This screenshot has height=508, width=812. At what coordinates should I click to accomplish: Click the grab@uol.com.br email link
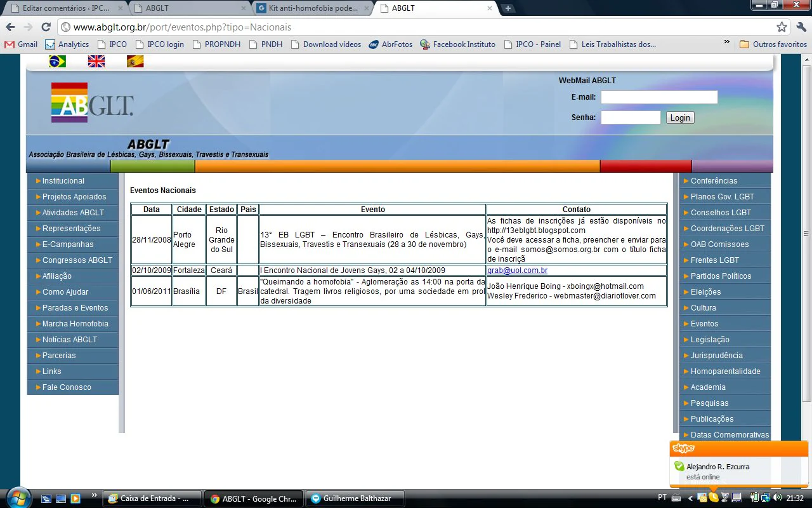(x=517, y=271)
